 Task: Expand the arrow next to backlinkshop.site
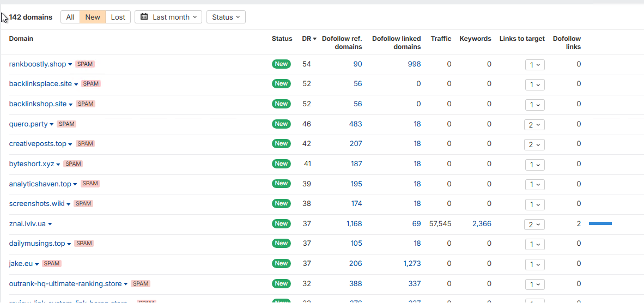coord(71,104)
